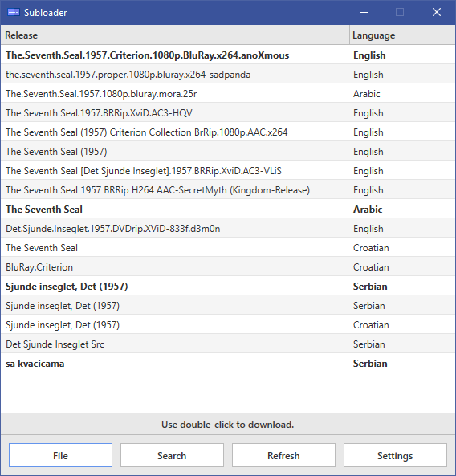
Task: Select the Criterion Collection BrRip 1080p AAC row
Action: (228, 132)
